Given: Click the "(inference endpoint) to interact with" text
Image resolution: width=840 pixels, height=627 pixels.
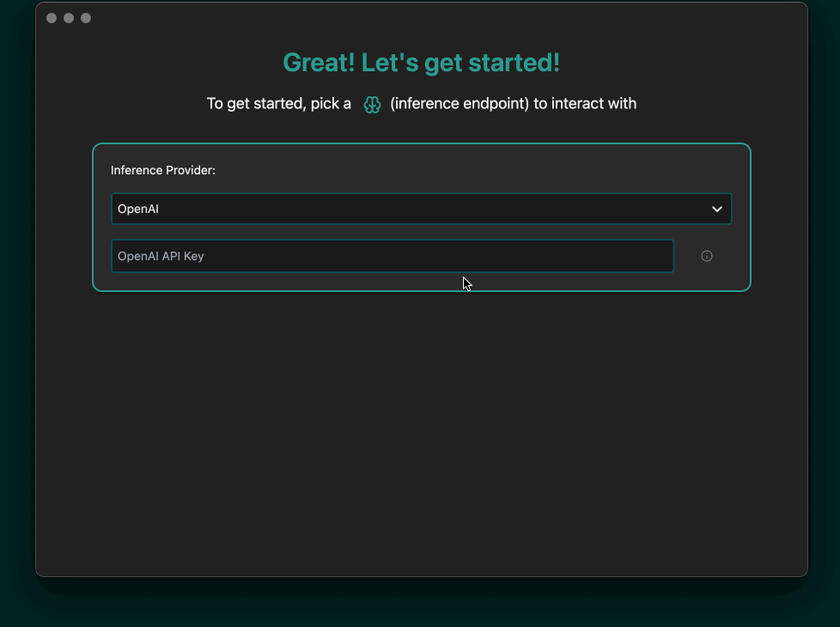Looking at the screenshot, I should 514,103.
